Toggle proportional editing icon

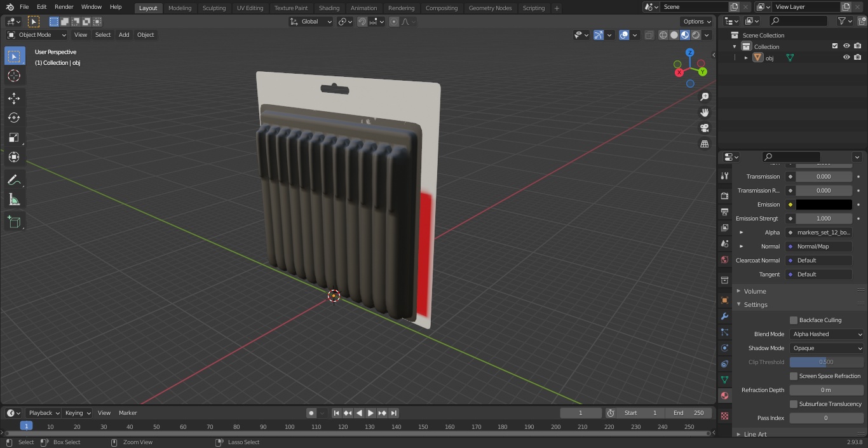pos(394,22)
